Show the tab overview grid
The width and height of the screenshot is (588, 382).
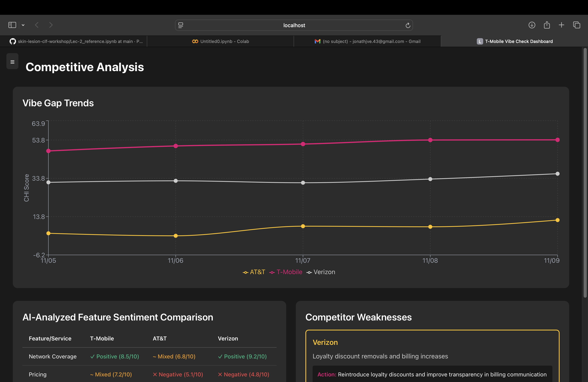click(x=577, y=25)
